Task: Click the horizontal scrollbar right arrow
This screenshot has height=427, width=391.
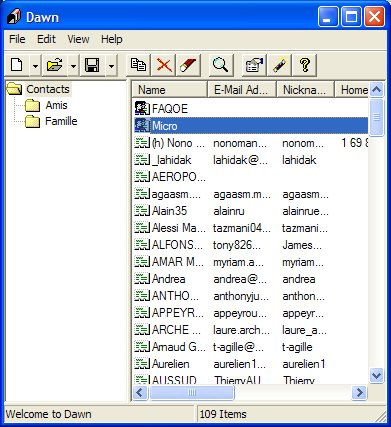Action: pyautogui.click(x=359, y=392)
